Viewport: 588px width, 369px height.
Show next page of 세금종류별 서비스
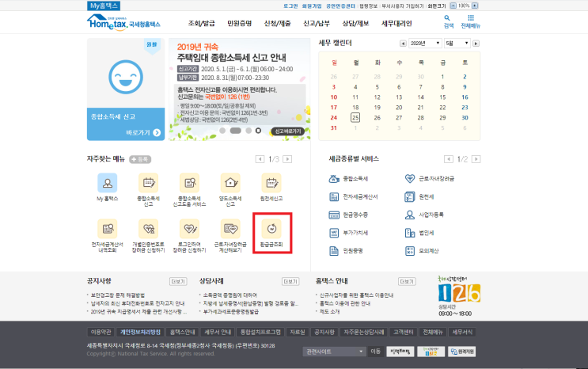point(476,159)
